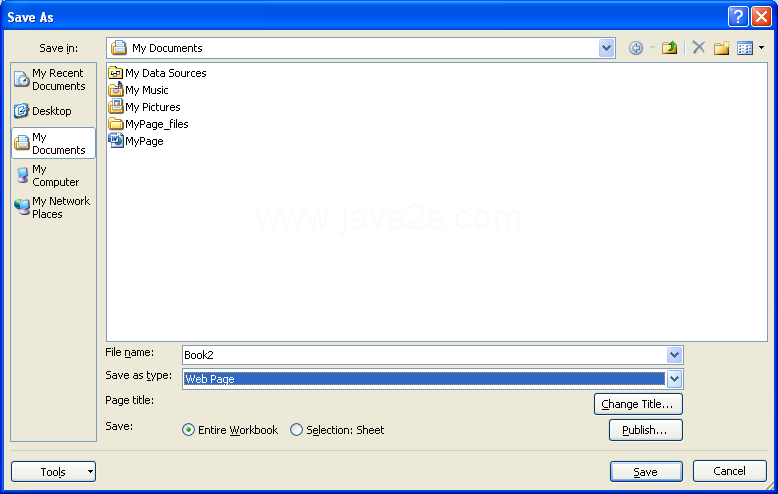Select the My Music folder
Image resolution: width=778 pixels, height=494 pixels.
[x=138, y=90]
